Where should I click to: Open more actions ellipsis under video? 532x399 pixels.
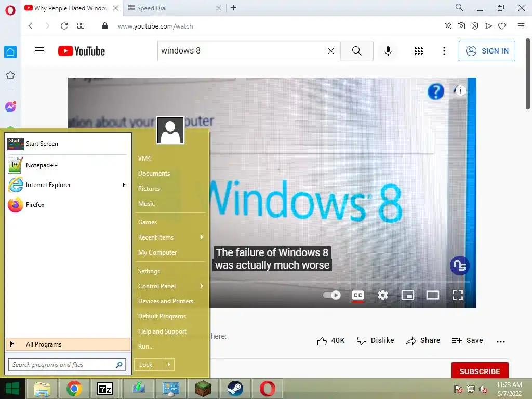[501, 342]
